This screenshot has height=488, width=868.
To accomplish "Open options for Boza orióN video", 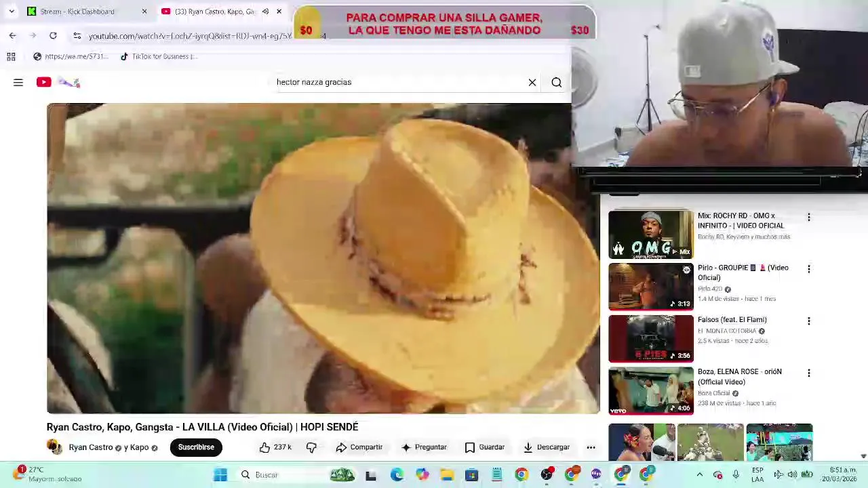I will (x=808, y=373).
